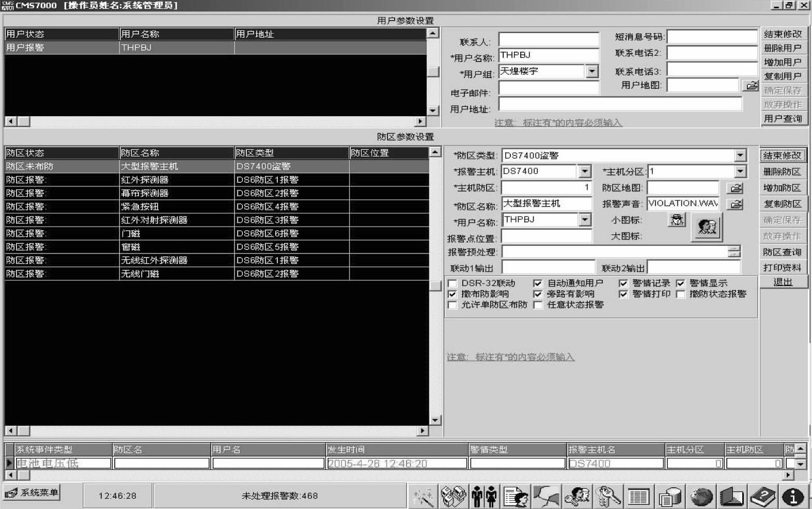The width and height of the screenshot is (812, 509).
Task: Enable 任意状态报警 checkbox
Action: point(538,305)
